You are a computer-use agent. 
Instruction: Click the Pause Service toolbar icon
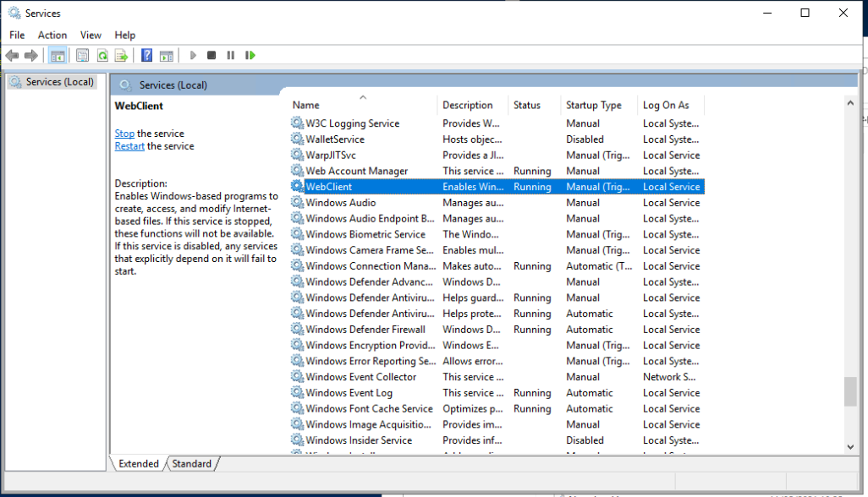pyautogui.click(x=231, y=56)
